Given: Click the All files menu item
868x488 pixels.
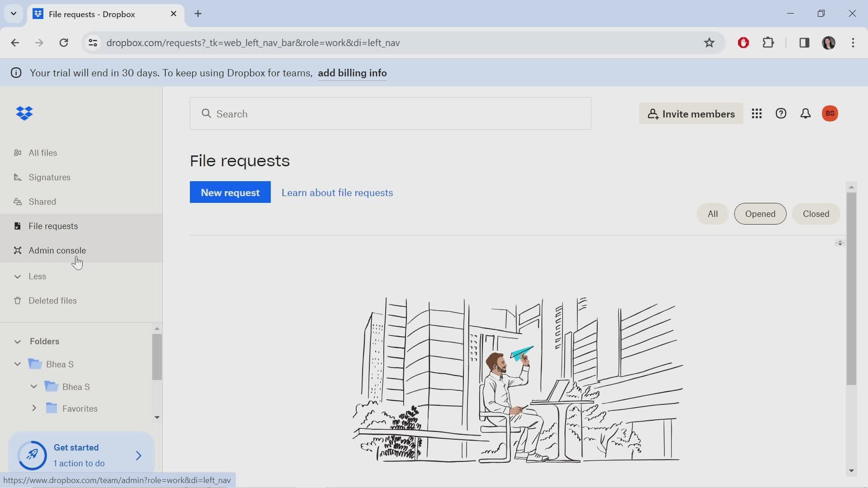Looking at the screenshot, I should (43, 153).
